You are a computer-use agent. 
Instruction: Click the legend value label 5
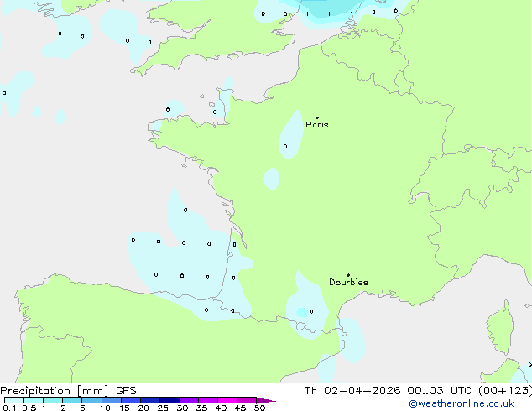point(82,408)
